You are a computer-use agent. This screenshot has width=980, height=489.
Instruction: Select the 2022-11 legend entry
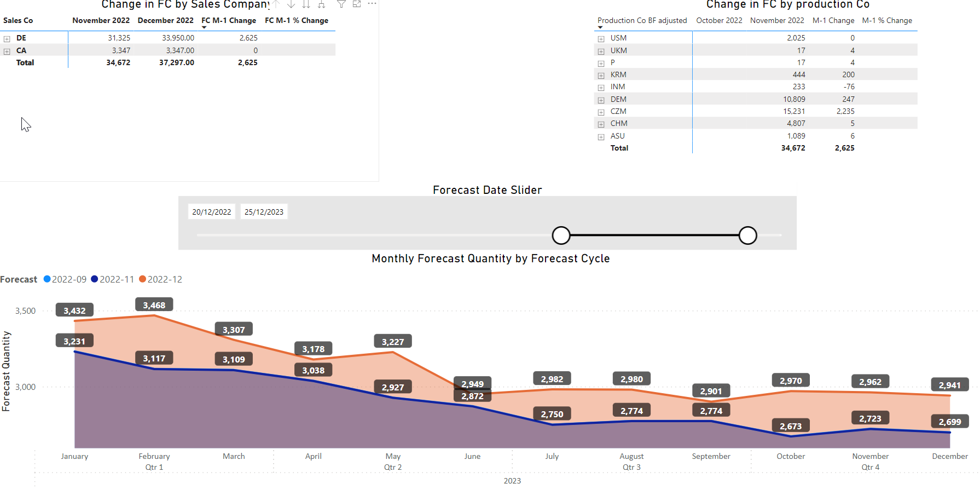pos(113,279)
